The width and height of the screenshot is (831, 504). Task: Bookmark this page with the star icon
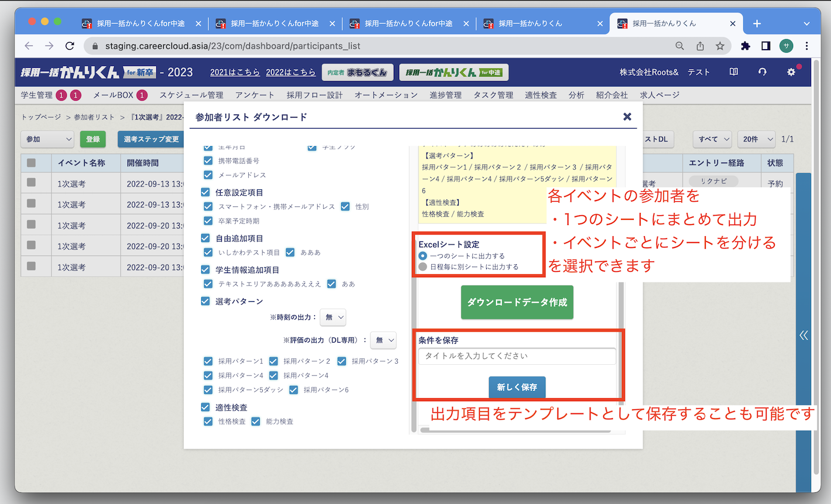click(x=720, y=46)
